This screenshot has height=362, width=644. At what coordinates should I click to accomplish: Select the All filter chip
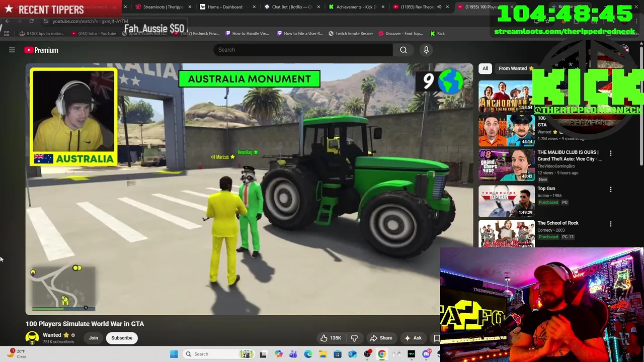[485, 68]
